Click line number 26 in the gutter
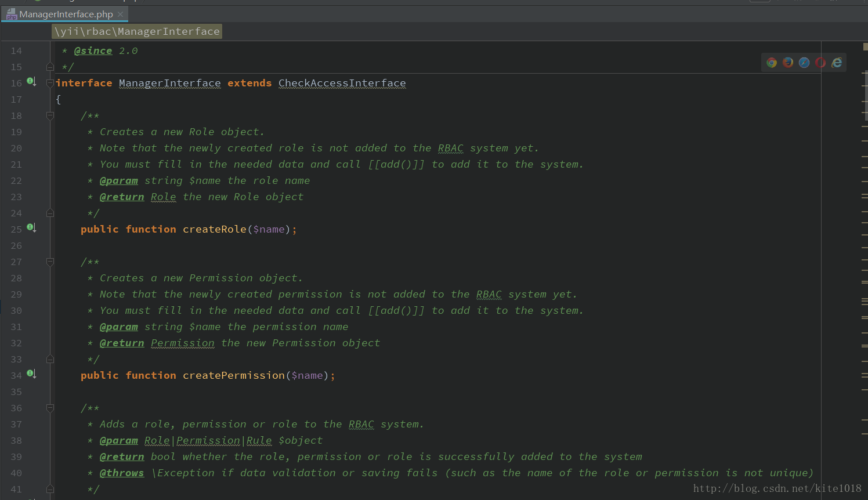This screenshot has width=868, height=500. point(16,246)
